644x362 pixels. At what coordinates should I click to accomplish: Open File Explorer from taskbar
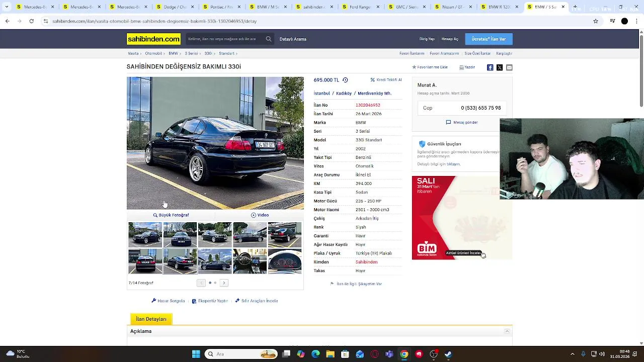click(330, 354)
